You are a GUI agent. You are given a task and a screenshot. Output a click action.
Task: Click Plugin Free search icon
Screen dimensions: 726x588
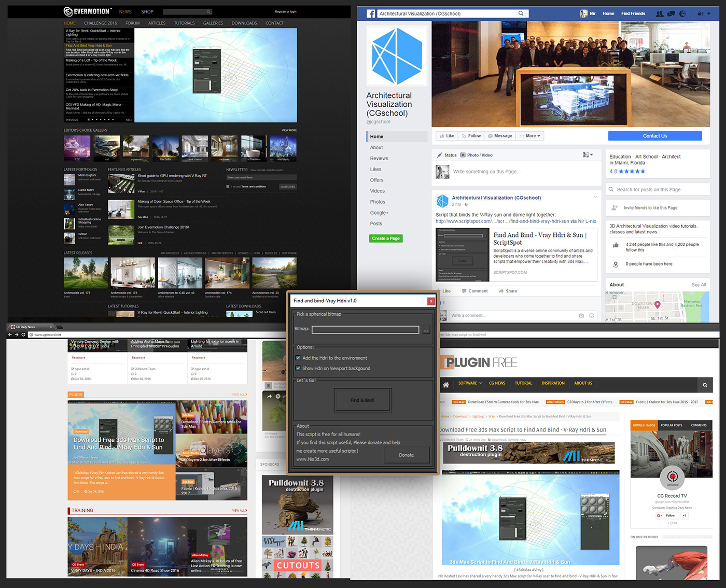tap(705, 385)
